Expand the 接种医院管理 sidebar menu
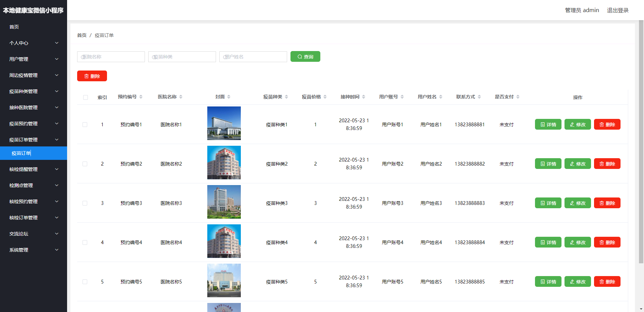Screen dimensions: 644x312 [34, 107]
